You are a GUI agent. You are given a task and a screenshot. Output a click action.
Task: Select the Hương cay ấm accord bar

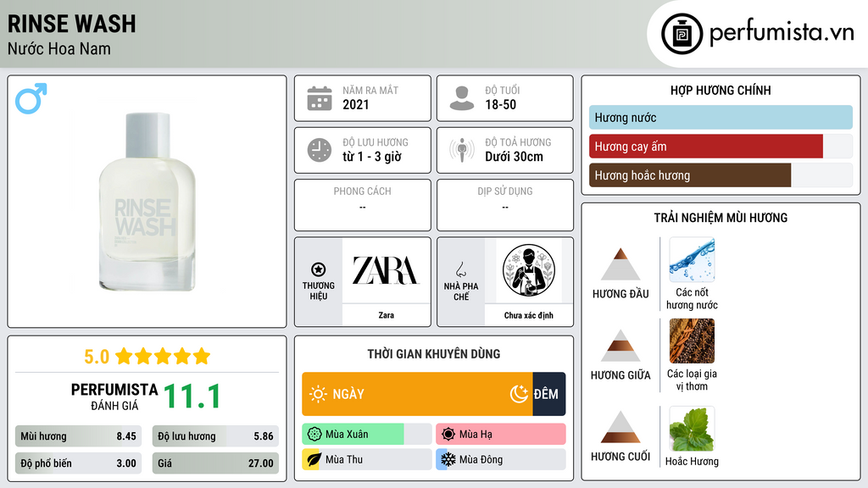click(721, 147)
